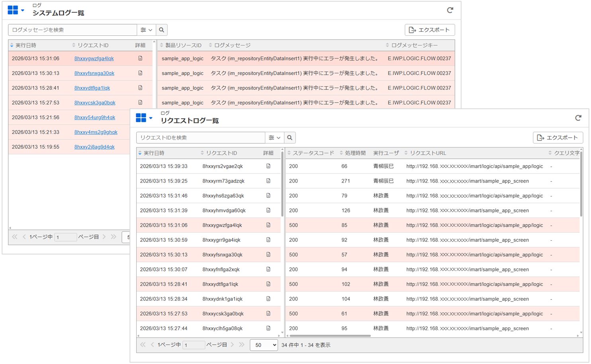Open detail icon for system log 15:30:13
591x364 pixels.
[140, 73]
